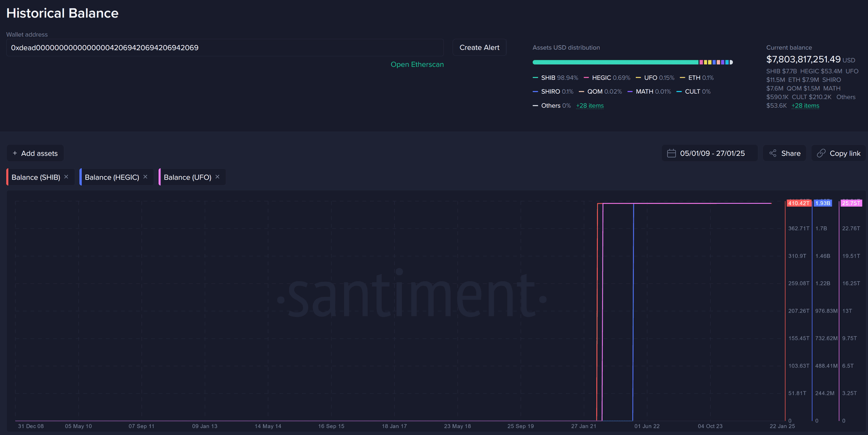868x435 pixels.
Task: Toggle the Balance (HEGIC) metric chip
Action: click(111, 177)
